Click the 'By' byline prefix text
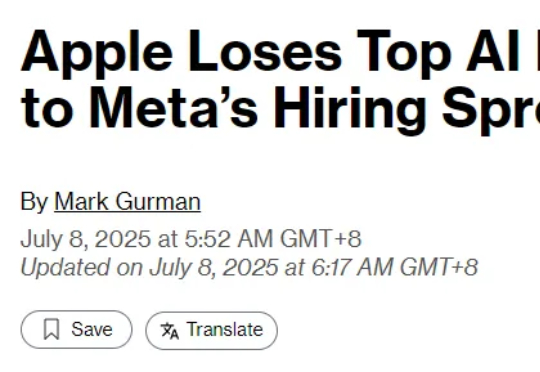 [x=34, y=202]
